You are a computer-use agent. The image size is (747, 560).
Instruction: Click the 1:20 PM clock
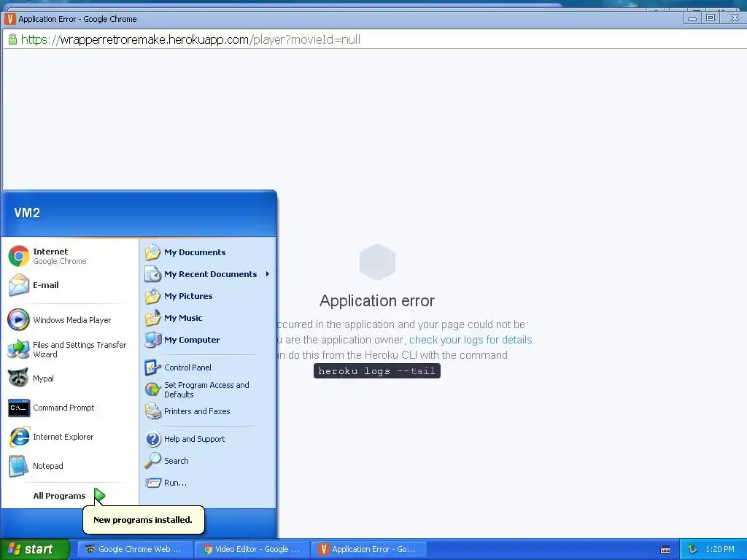[720, 549]
